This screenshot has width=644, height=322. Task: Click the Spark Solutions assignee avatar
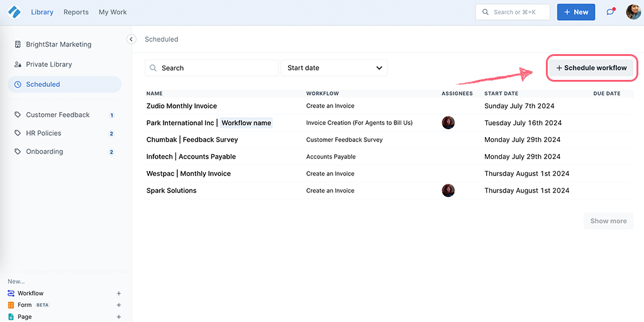448,191
